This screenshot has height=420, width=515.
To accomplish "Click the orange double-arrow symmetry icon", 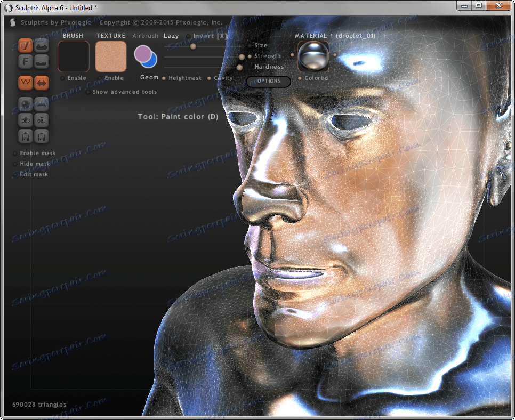I will 42,83.
